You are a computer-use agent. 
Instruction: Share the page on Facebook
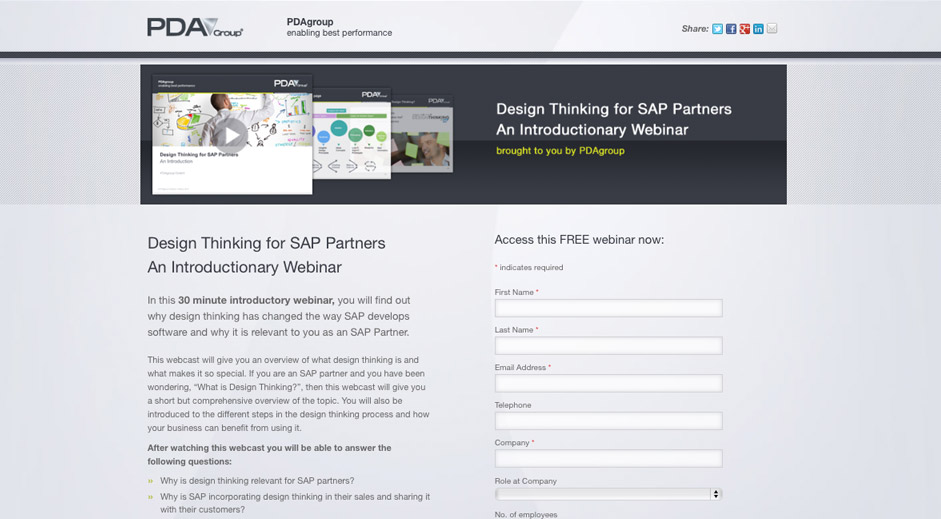pos(731,29)
